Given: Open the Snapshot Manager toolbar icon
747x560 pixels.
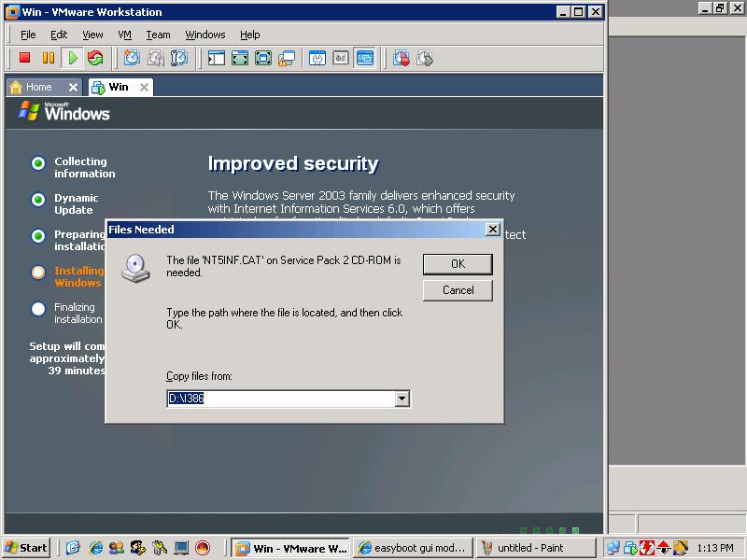Looking at the screenshot, I should point(179,58).
